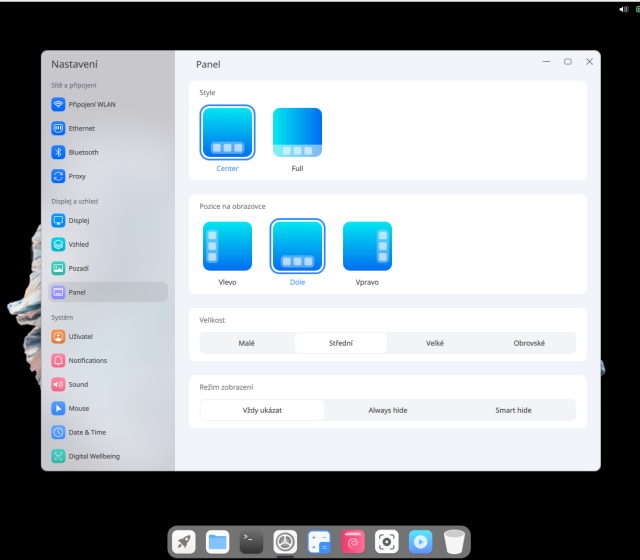Choose Obrovské panel size

tap(529, 343)
